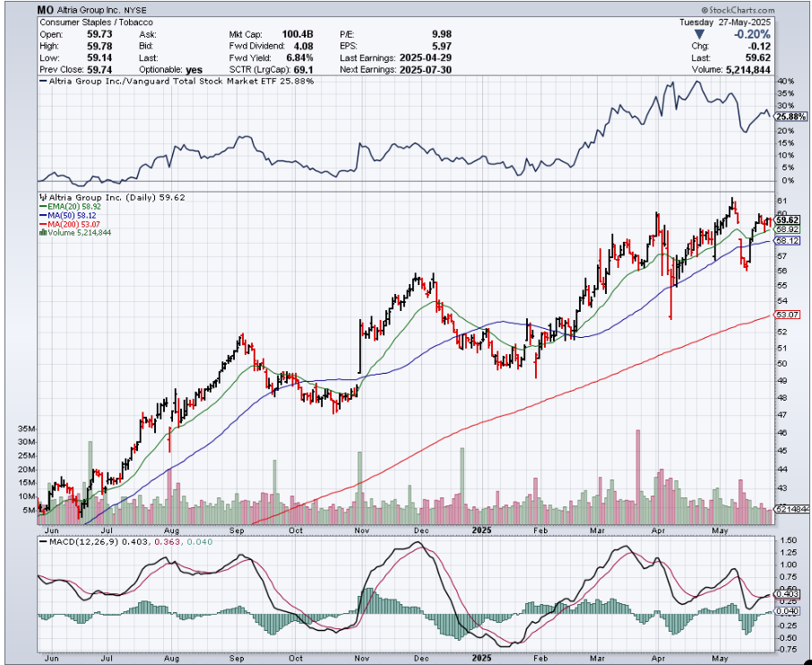Select the High value 59.78
This screenshot has height=665, width=812.
pyautogui.click(x=101, y=46)
